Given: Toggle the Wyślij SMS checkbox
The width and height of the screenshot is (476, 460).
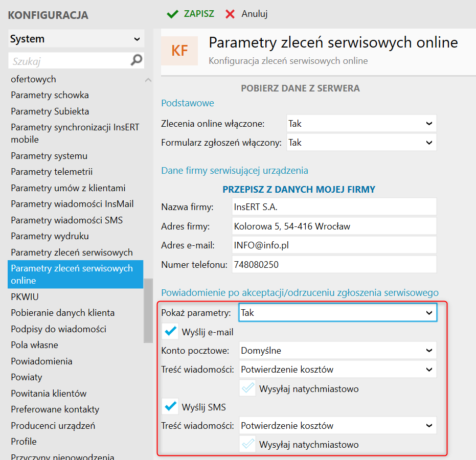Looking at the screenshot, I should tap(170, 407).
